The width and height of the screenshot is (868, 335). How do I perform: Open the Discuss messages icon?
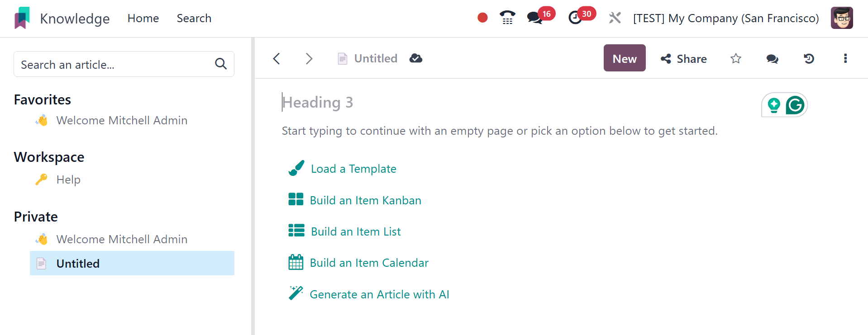535,18
